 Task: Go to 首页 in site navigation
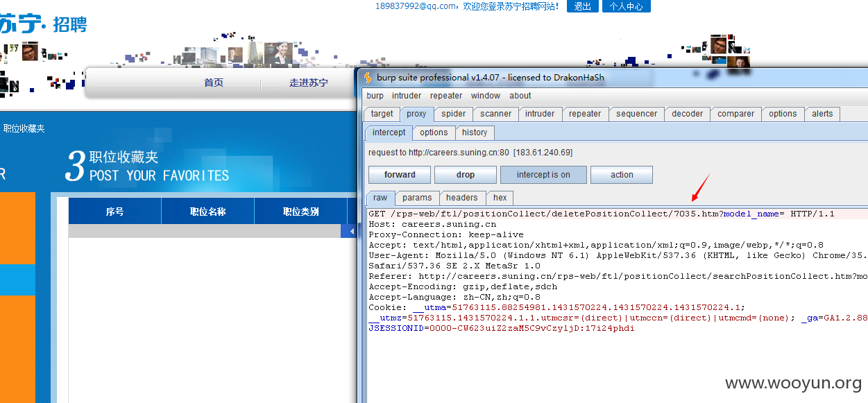click(x=214, y=83)
